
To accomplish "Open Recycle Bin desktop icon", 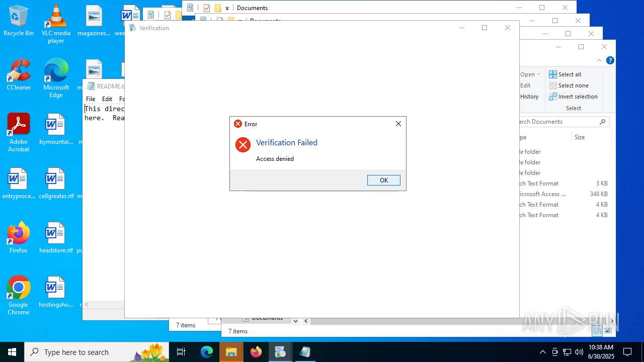I will coord(19,21).
